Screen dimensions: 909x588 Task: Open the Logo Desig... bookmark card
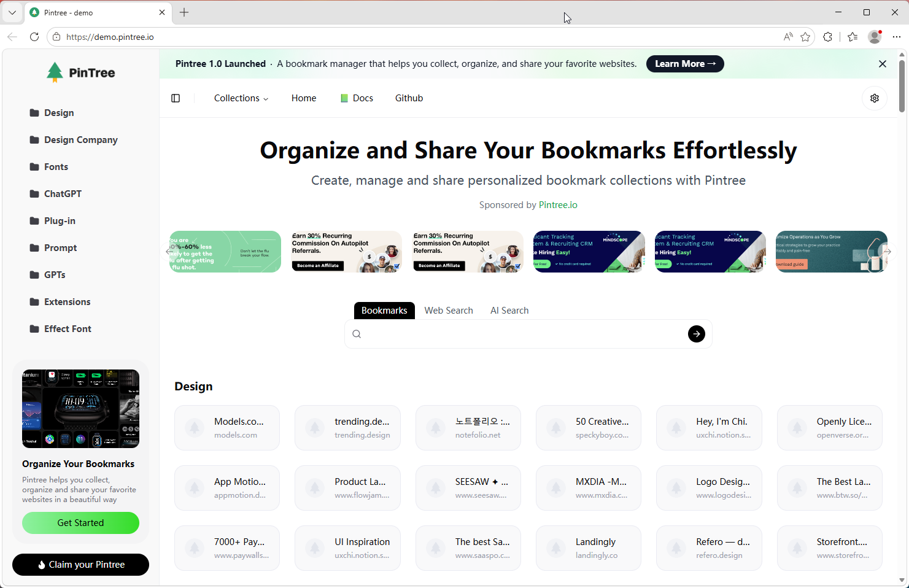pyautogui.click(x=709, y=488)
